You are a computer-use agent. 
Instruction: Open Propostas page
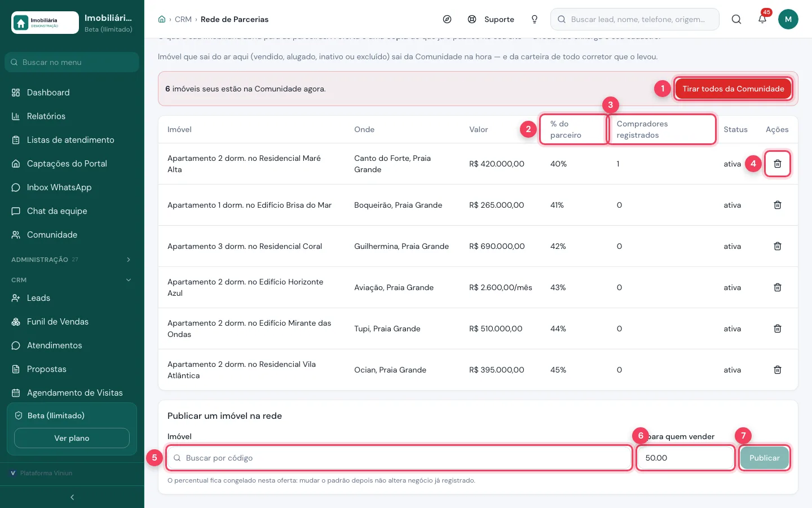click(72, 369)
